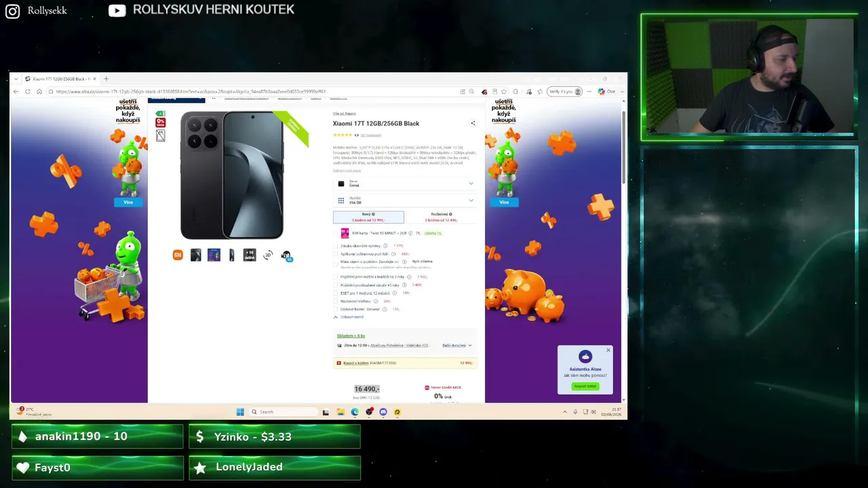Click Napsat dotaz in assistant popup
The width and height of the screenshot is (868, 488).
coord(585,386)
